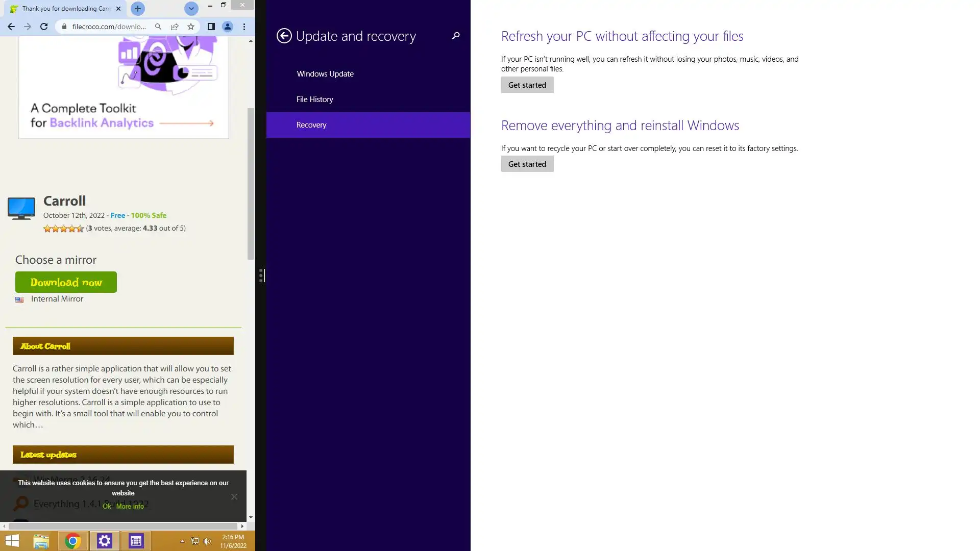Image resolution: width=980 pixels, height=551 pixels.
Task: Reload the Chrome page
Action: coord(44,27)
